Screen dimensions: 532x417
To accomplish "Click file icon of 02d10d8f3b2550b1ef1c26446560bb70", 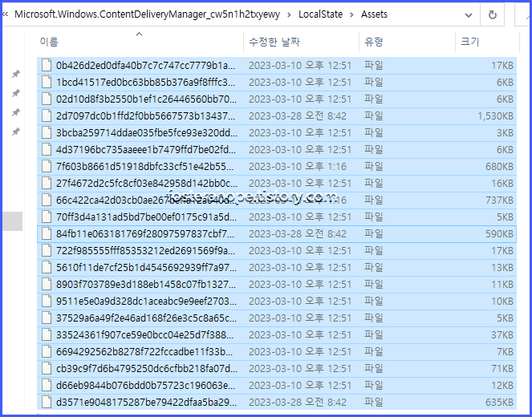I will 47,99.
